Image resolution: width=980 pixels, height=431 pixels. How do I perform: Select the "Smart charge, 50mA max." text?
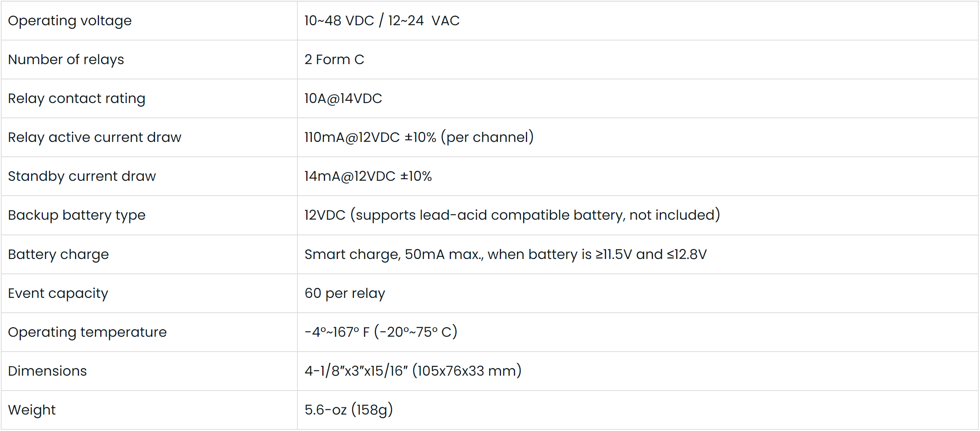pos(394,255)
